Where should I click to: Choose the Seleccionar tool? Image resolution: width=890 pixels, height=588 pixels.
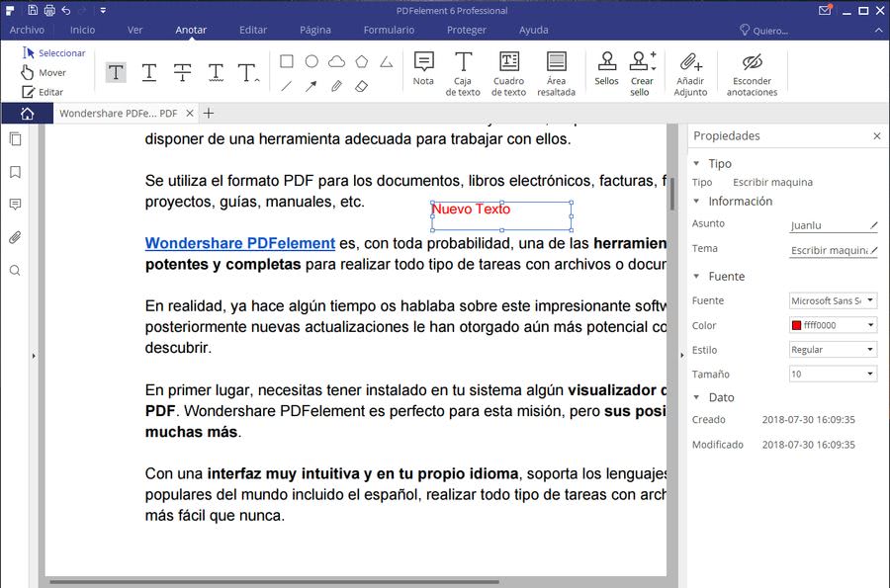[54, 52]
